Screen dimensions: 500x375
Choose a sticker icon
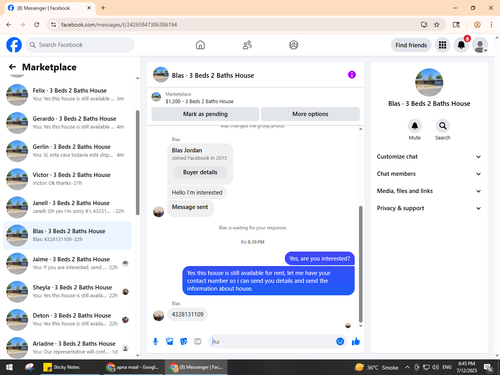tap(184, 341)
